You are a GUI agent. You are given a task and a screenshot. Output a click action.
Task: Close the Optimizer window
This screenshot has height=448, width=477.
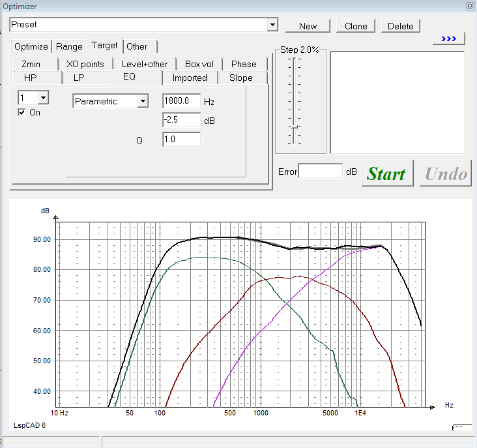pyautogui.click(x=469, y=6)
